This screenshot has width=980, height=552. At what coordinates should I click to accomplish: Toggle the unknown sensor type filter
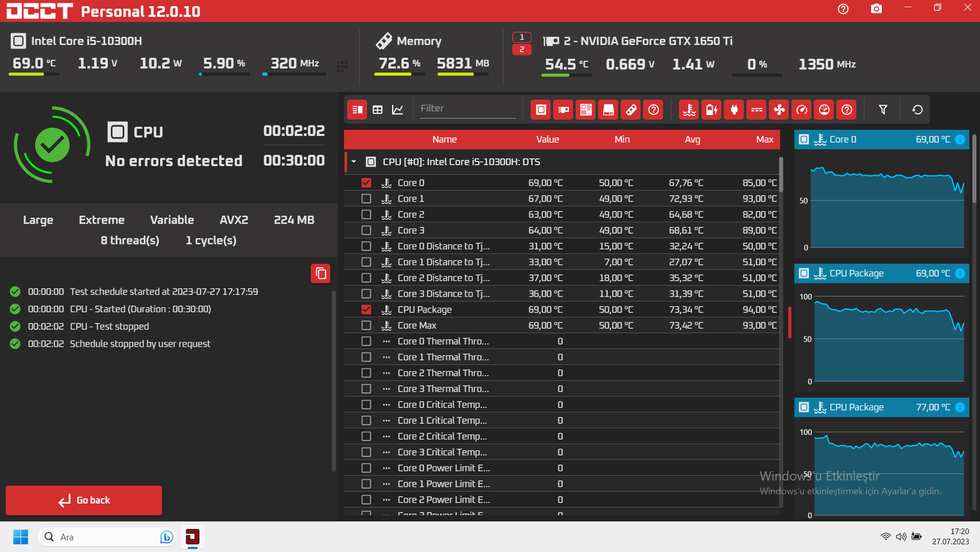click(847, 109)
